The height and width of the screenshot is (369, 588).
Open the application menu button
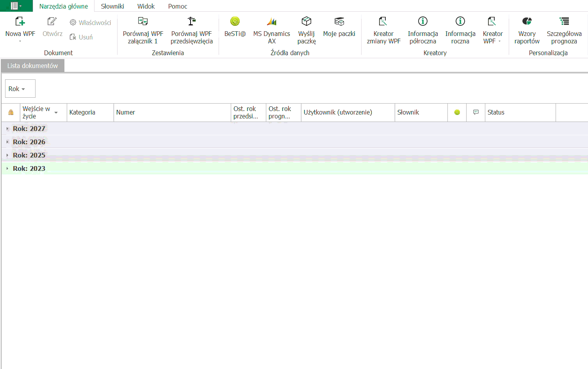point(16,6)
